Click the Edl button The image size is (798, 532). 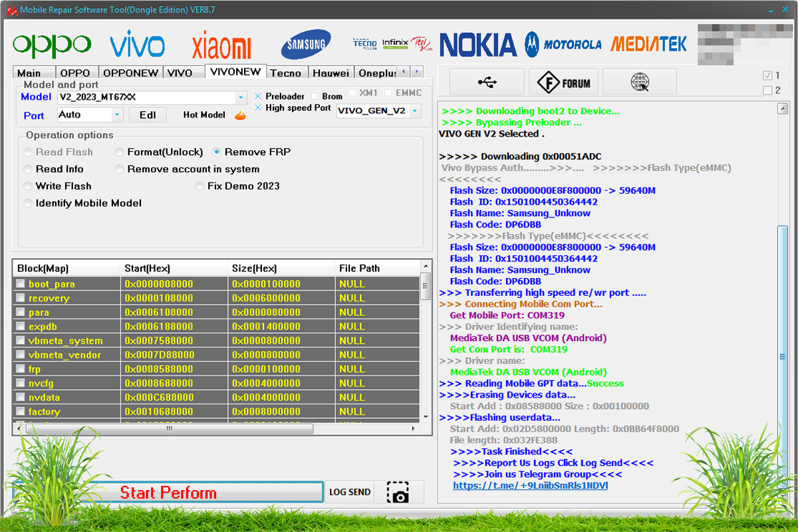pyautogui.click(x=148, y=115)
